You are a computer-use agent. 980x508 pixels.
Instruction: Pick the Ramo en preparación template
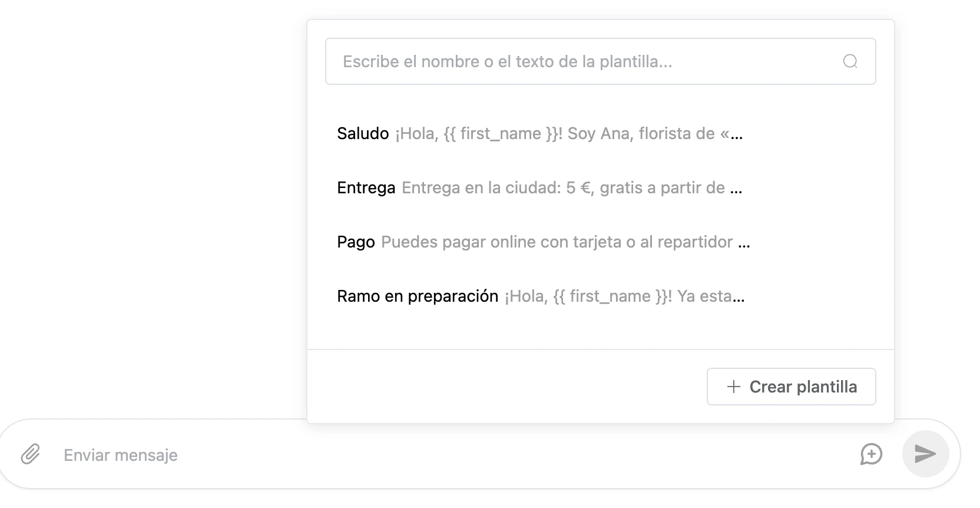pyautogui.click(x=600, y=296)
